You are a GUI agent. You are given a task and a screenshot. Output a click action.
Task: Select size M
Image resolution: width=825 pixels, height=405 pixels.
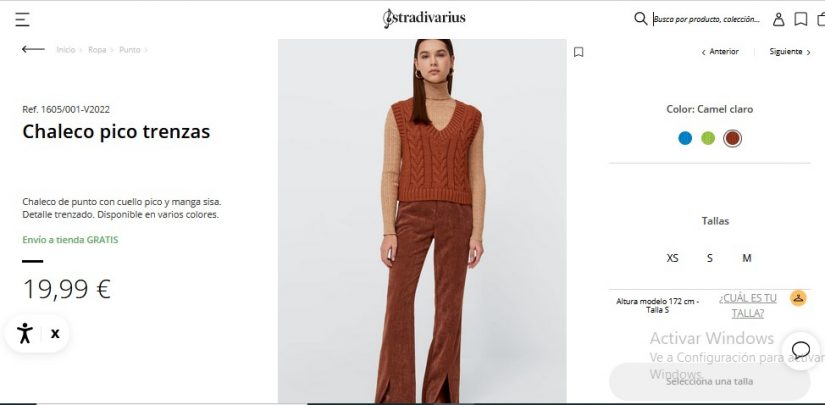click(747, 258)
